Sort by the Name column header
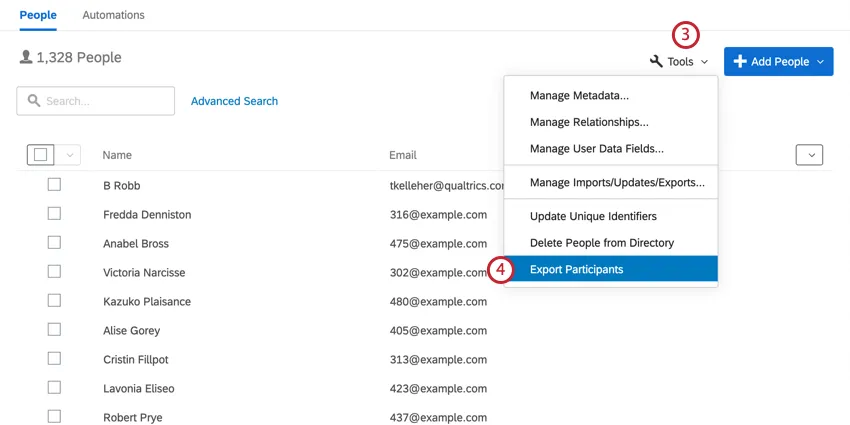This screenshot has height=425, width=850. 117,155
